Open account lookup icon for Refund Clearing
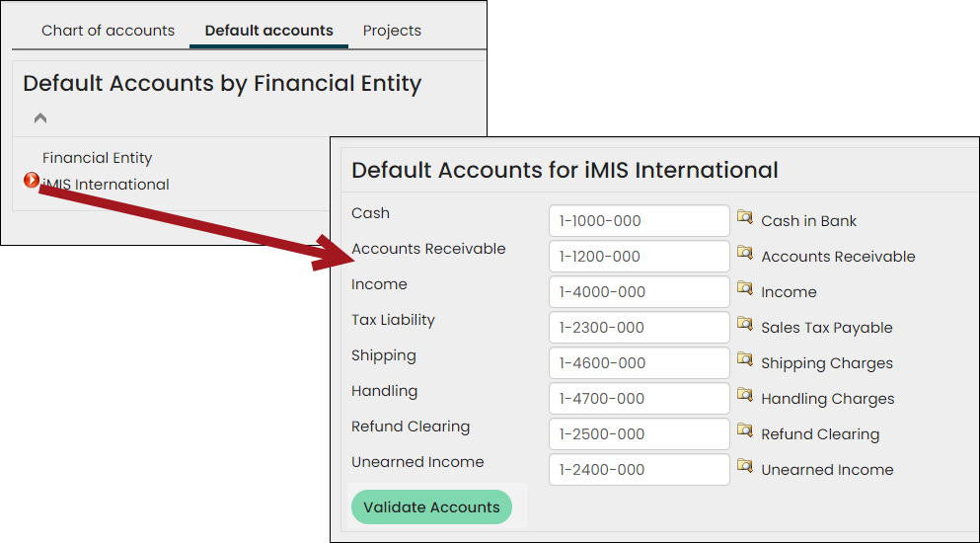This screenshot has width=980, height=543. pyautogui.click(x=744, y=430)
